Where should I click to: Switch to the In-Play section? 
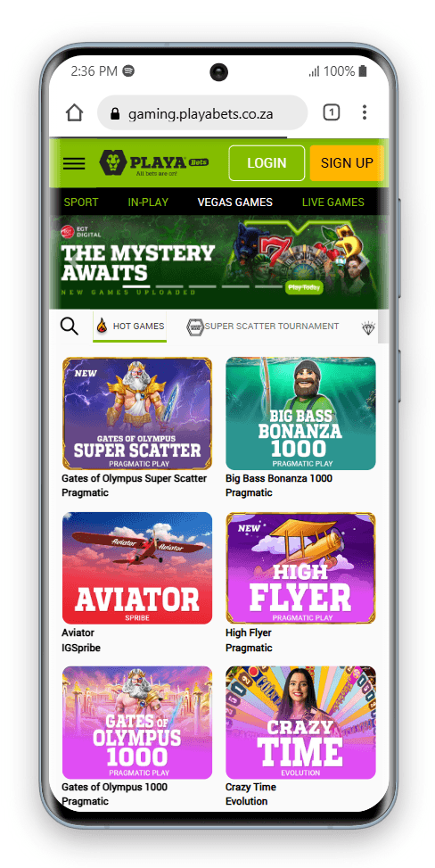148,202
